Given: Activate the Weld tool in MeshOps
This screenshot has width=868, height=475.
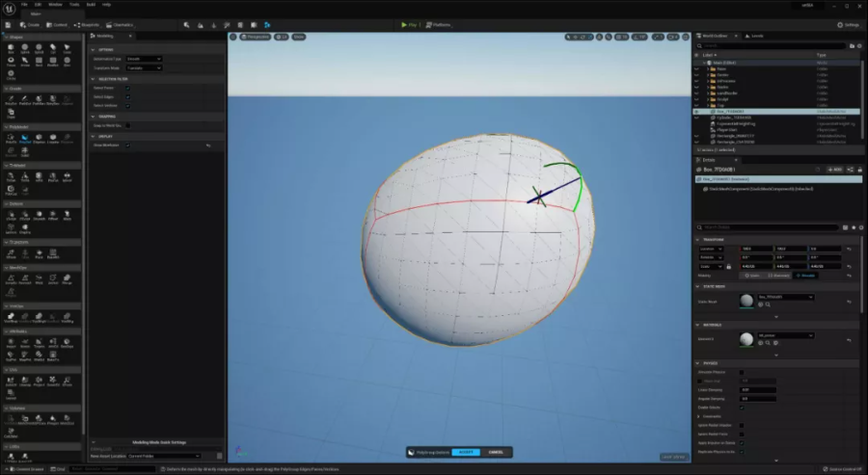Looking at the screenshot, I should (x=39, y=279).
